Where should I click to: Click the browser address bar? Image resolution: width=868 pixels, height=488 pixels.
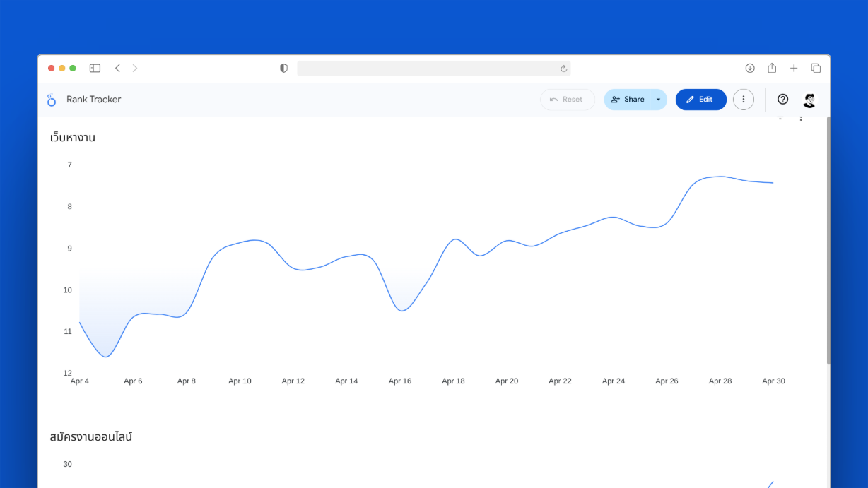pos(428,69)
